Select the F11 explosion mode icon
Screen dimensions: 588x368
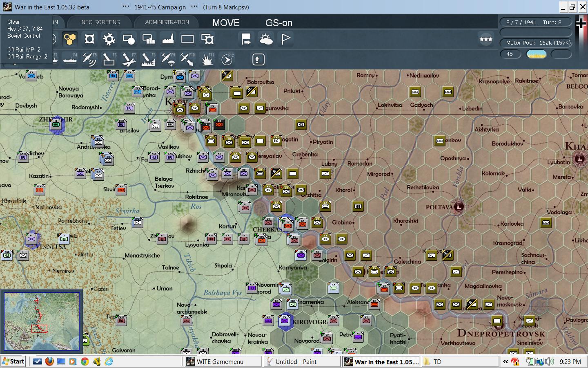[207, 60]
